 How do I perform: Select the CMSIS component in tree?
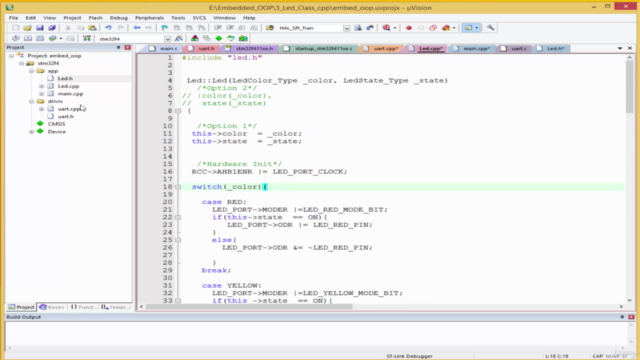pyautogui.click(x=56, y=124)
